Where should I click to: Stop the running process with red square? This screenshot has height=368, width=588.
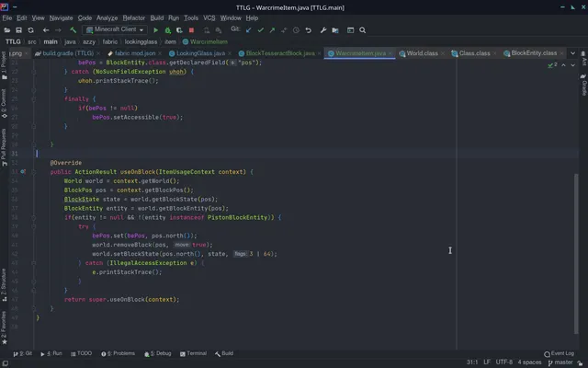191,30
